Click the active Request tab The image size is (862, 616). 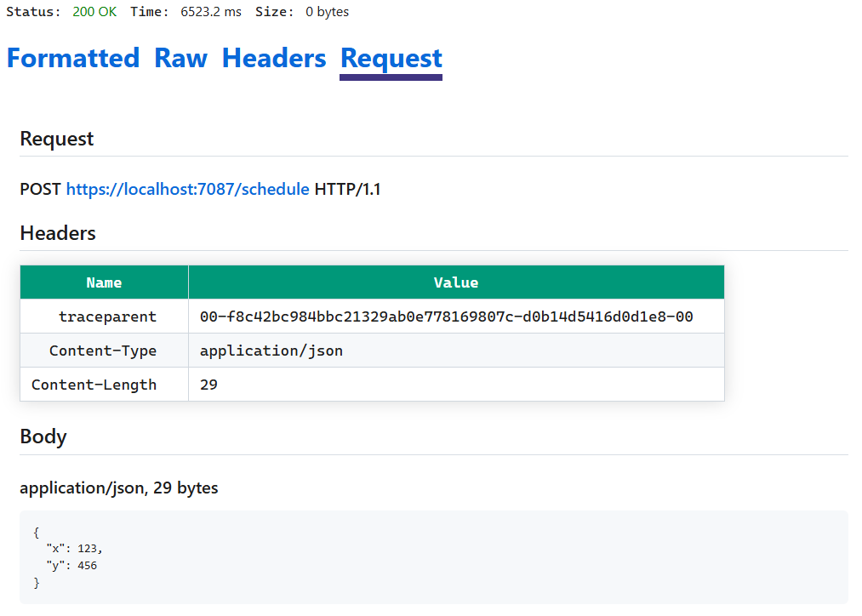391,58
